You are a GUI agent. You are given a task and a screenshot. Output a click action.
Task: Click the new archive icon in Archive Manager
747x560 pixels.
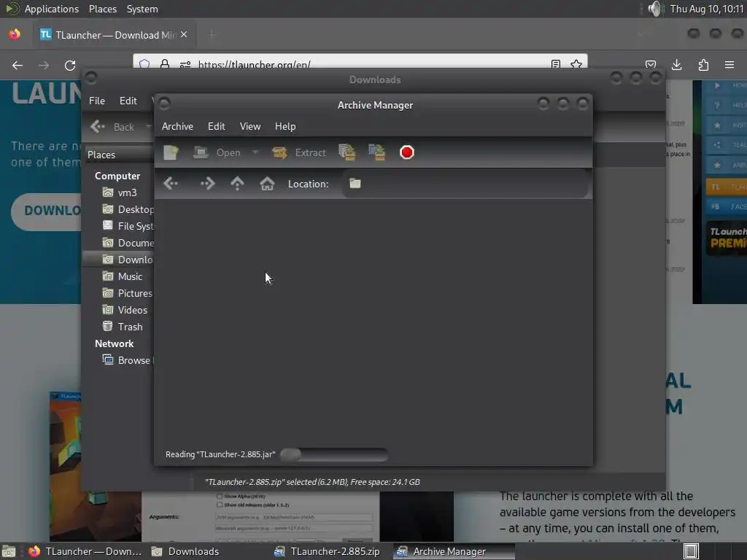171,152
